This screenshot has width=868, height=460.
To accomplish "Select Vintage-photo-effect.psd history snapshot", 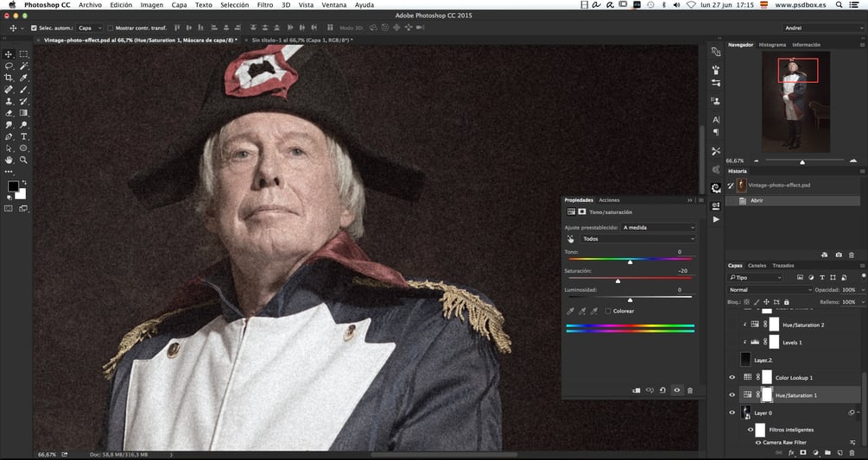I will [x=793, y=186].
